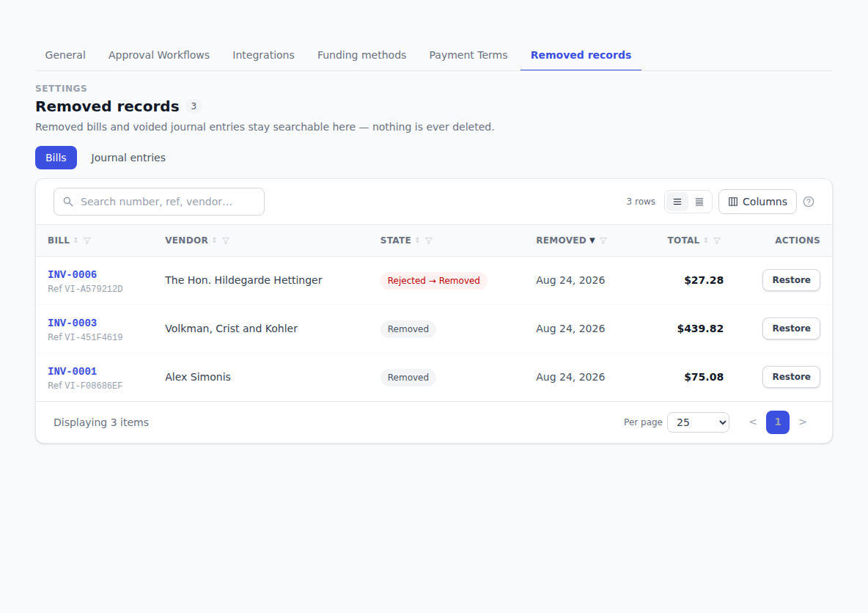868x613 pixels.
Task: Switch to comfortable row density view
Action: [x=677, y=202]
